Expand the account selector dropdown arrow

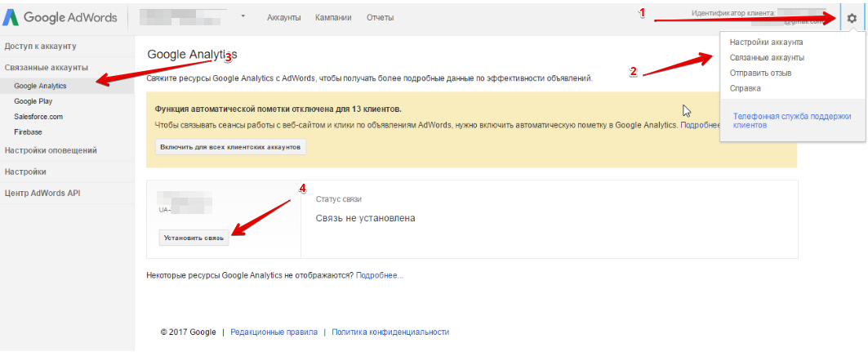click(x=243, y=16)
